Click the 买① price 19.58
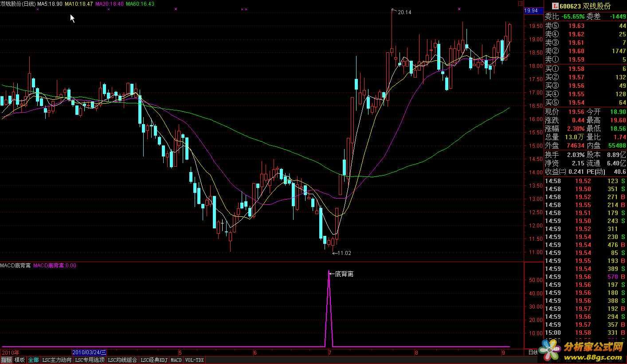 point(576,69)
